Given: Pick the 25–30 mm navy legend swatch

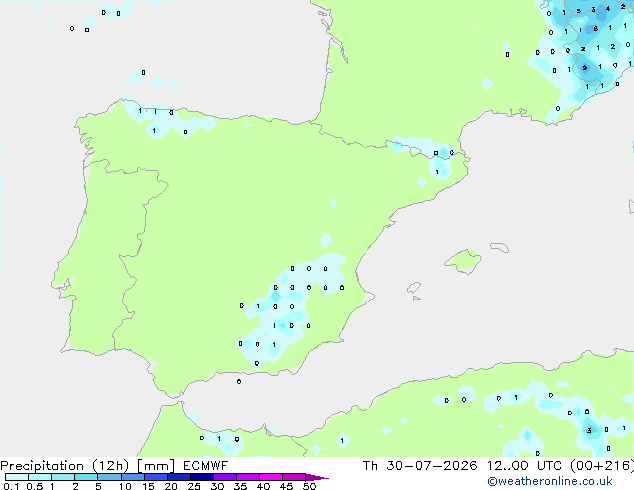Looking at the screenshot, I should (202, 477).
